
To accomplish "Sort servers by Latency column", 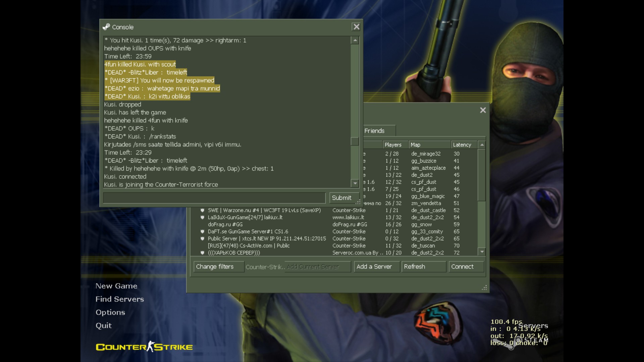I will coord(465,145).
